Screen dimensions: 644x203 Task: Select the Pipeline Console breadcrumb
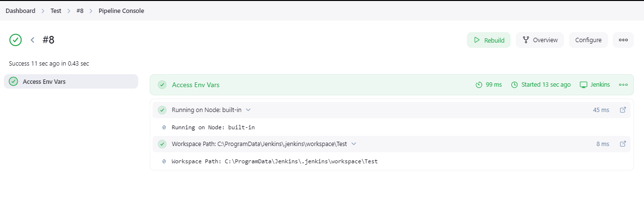tap(121, 11)
